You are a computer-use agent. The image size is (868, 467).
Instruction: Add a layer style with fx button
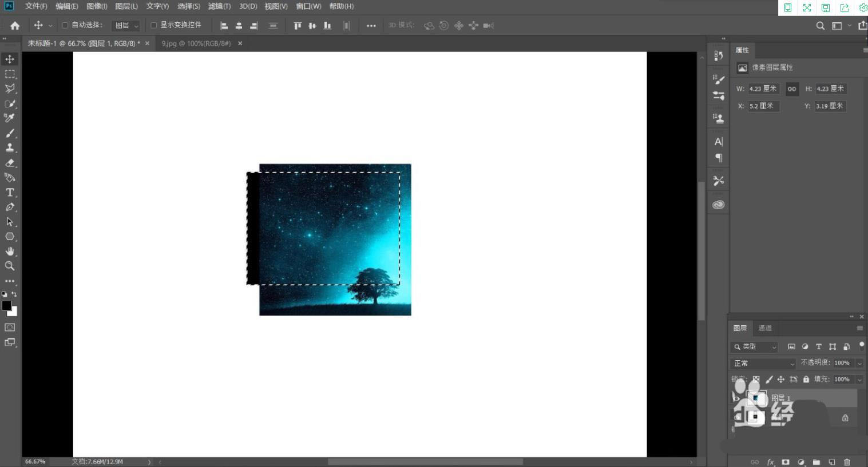point(771,462)
